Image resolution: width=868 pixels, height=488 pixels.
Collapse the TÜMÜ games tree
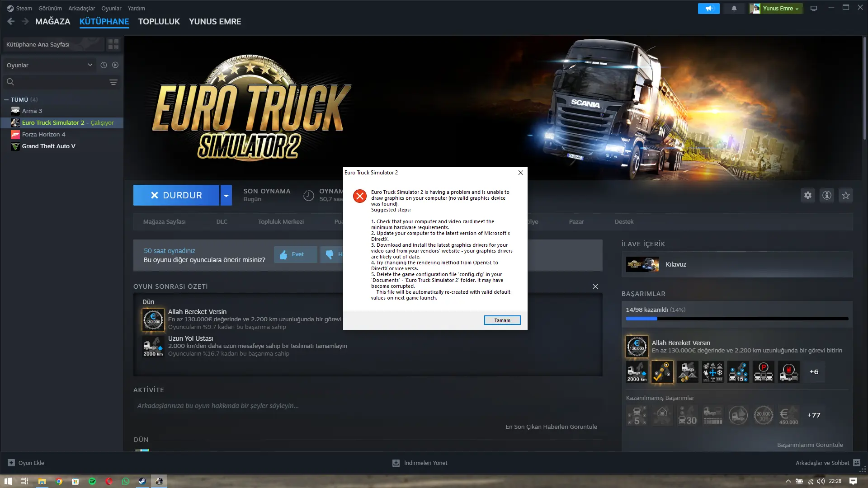tap(6, 99)
